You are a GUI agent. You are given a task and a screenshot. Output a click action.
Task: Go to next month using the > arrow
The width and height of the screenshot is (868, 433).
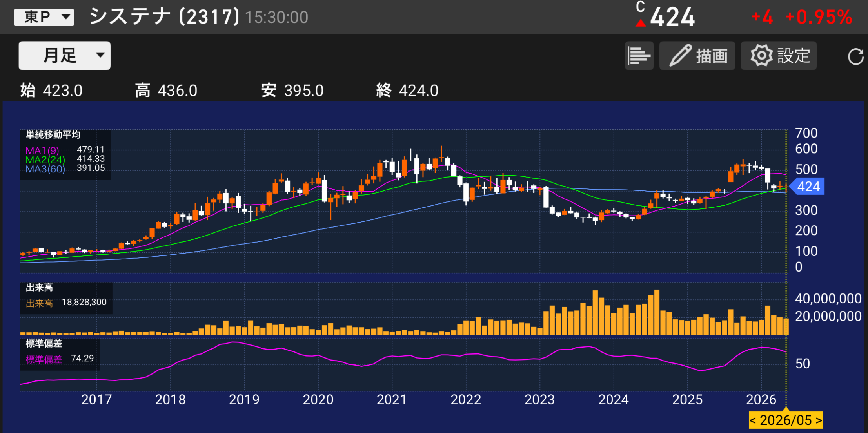[818, 420]
